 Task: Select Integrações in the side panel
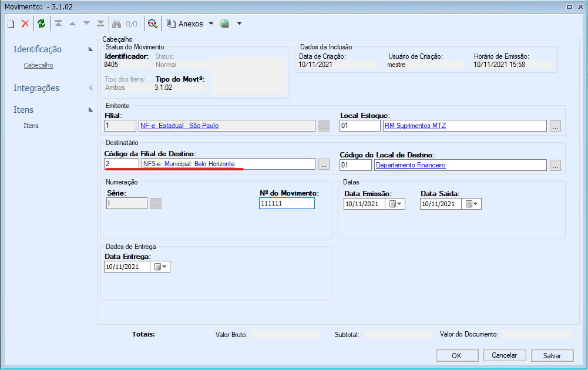[36, 88]
